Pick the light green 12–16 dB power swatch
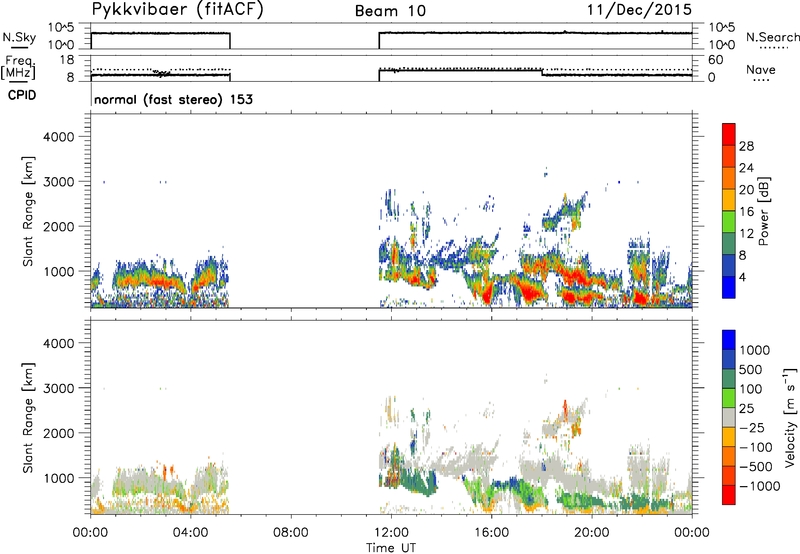Screen dimensions: 800x554 tap(729, 222)
